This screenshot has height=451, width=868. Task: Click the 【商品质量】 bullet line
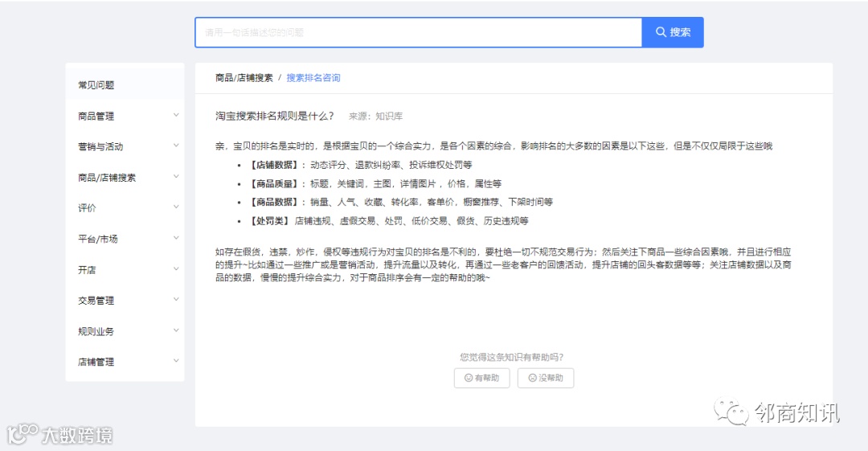click(374, 183)
